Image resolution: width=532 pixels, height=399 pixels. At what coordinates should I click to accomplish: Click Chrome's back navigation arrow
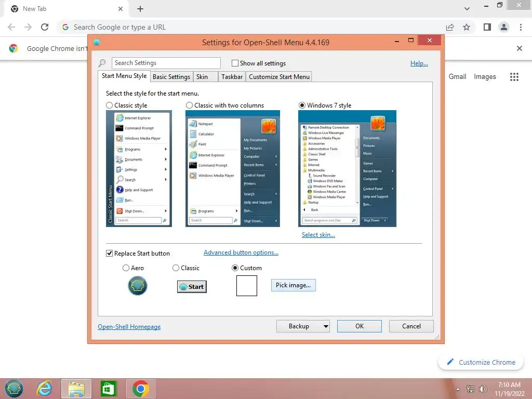coord(11,27)
